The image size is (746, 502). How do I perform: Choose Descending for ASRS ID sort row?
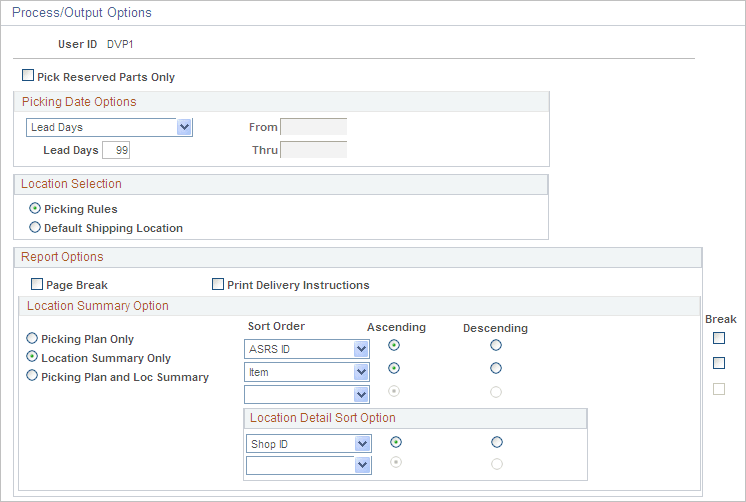(496, 345)
